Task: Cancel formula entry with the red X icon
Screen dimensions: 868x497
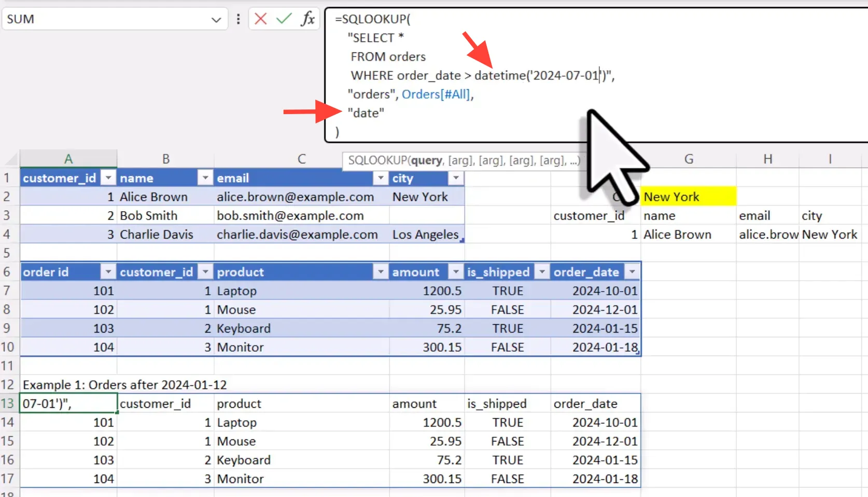Action: point(260,19)
